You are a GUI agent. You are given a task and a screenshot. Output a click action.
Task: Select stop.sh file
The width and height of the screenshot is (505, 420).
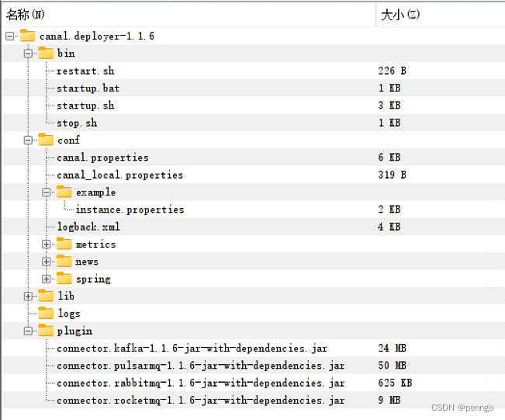[77, 123]
